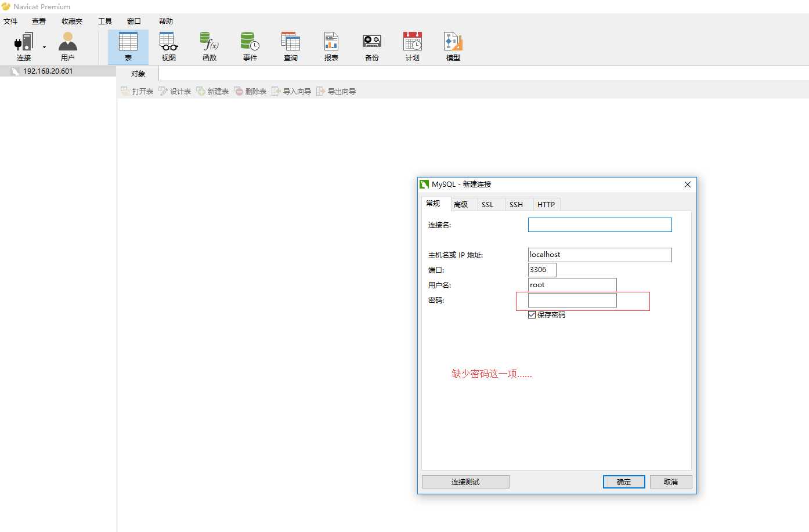Click the Cancel (取消) button
The image size is (809, 532).
[x=671, y=482]
